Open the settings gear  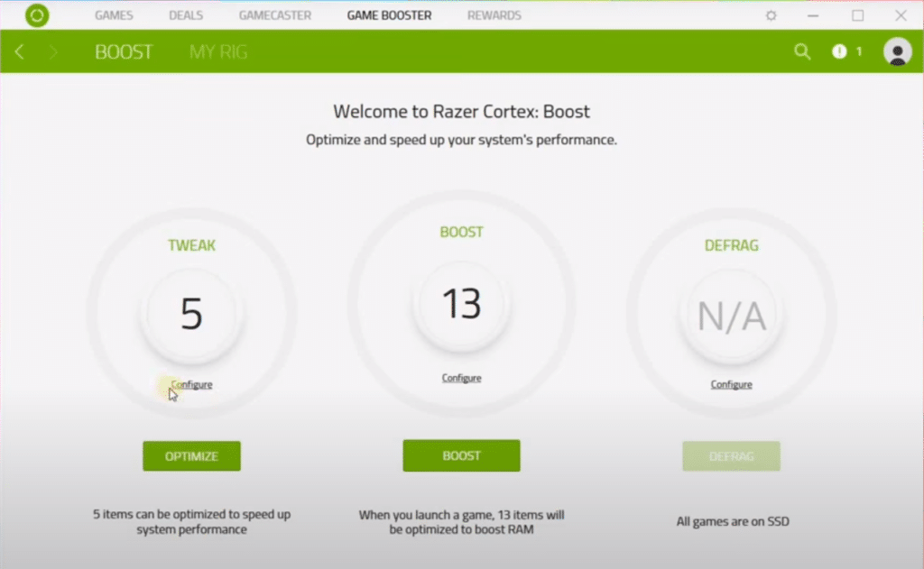[x=771, y=15]
